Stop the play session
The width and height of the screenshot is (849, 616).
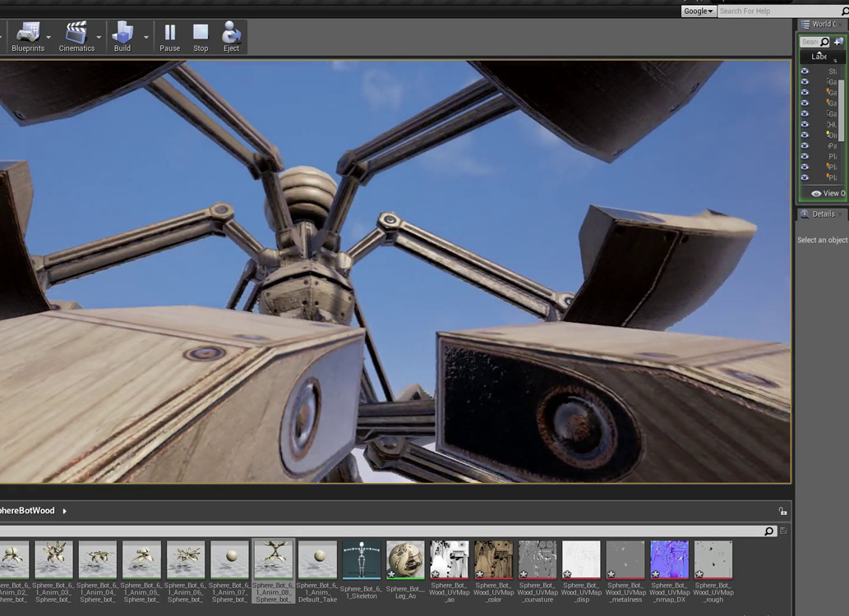[x=201, y=37]
